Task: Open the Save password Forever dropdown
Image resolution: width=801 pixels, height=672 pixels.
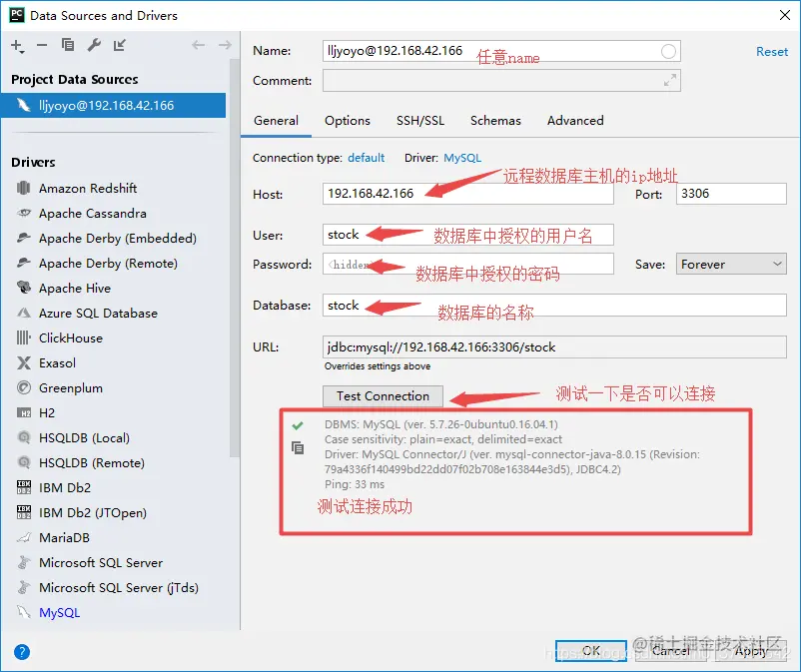Action: 731,264
